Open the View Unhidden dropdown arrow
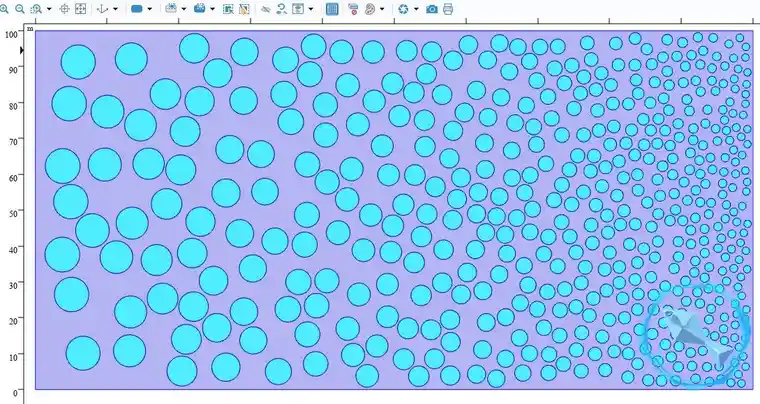The height and width of the screenshot is (404, 760). click(311, 9)
